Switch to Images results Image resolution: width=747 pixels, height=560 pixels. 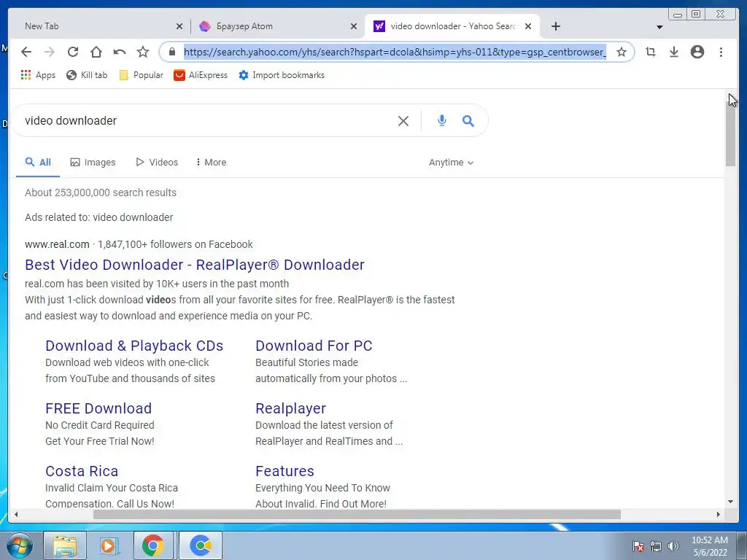(93, 163)
